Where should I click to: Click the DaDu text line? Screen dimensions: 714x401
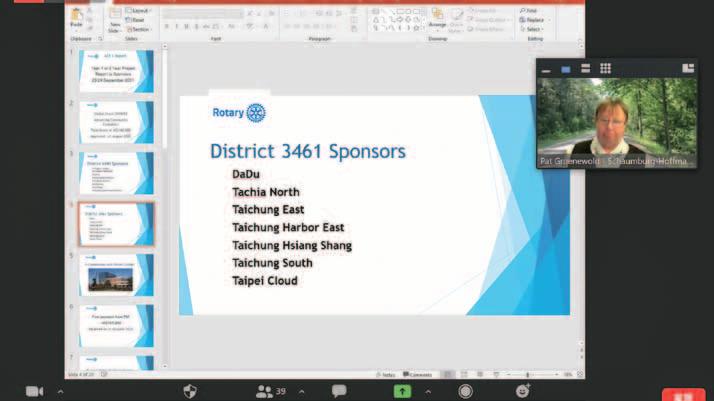click(246, 174)
